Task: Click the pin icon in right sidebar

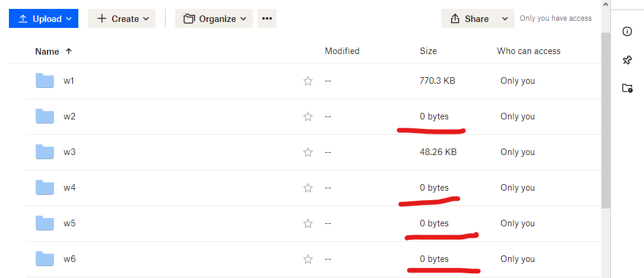Action: [x=627, y=60]
